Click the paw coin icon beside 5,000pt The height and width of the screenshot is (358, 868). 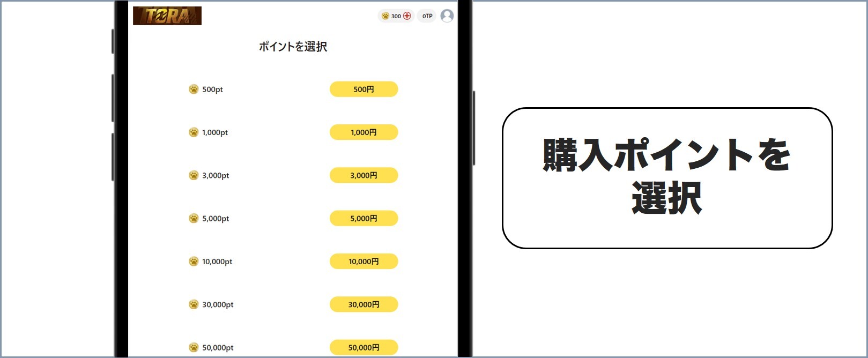[194, 218]
